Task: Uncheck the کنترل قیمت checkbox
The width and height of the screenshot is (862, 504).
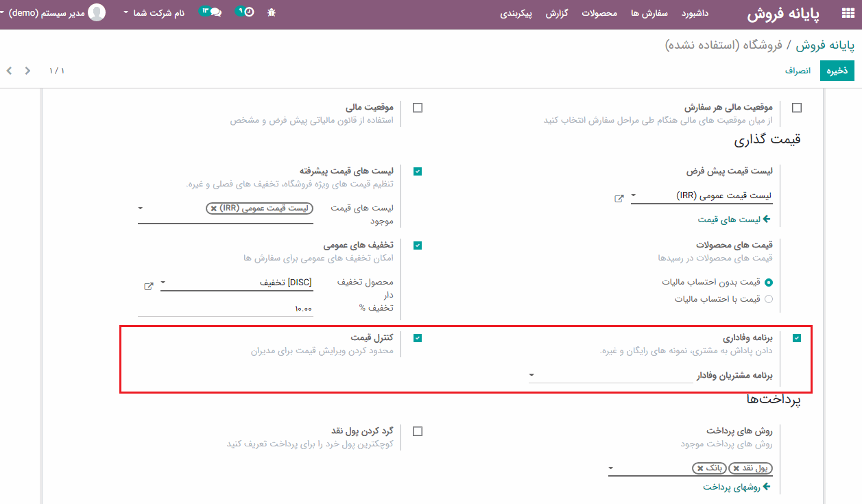Action: tap(418, 338)
